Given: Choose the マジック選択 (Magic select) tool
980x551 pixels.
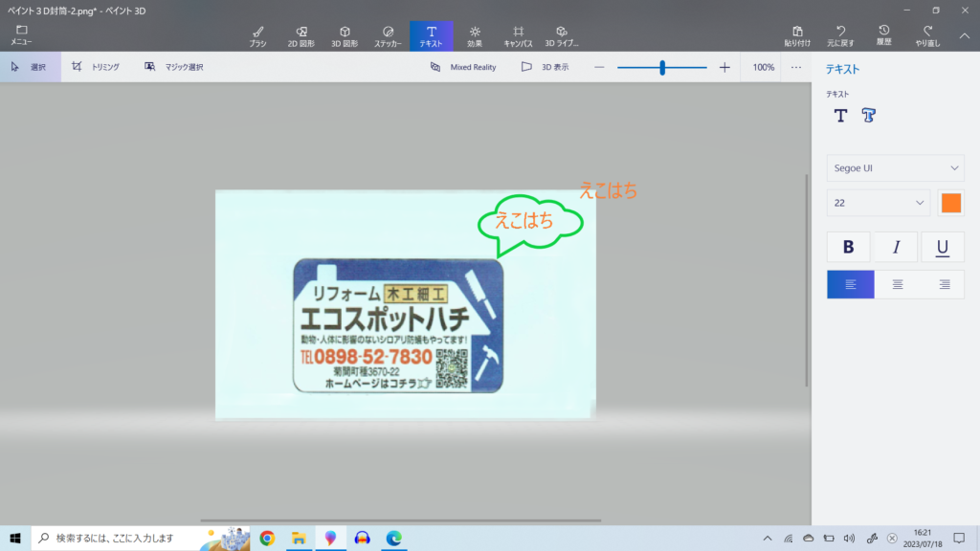Looking at the screenshot, I should 174,67.
